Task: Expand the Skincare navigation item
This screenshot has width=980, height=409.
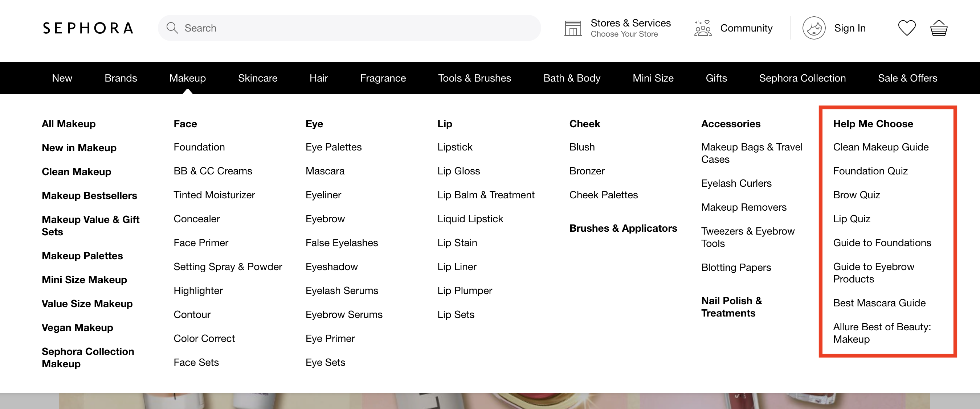Action: [x=258, y=78]
